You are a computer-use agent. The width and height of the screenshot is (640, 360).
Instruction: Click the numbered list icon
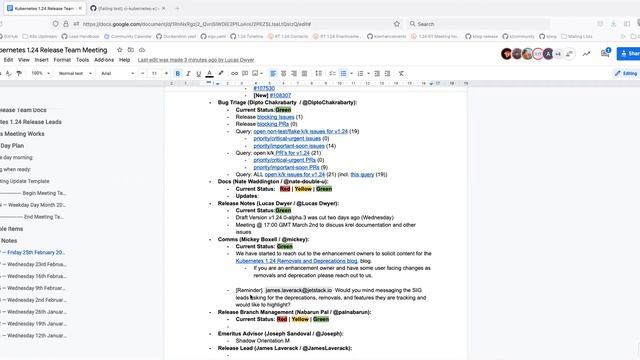360,73
